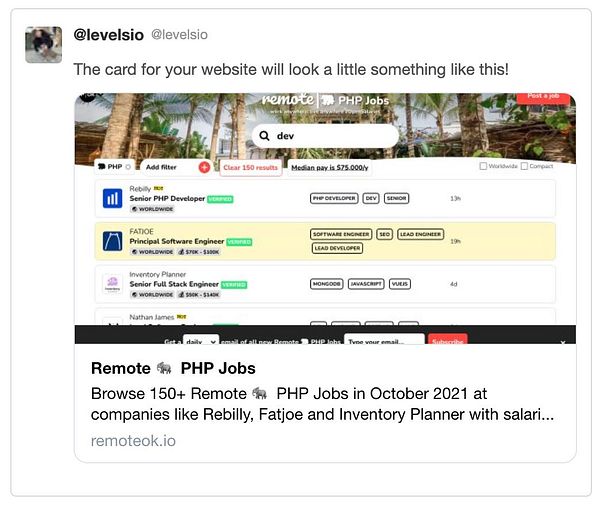Remove the PHP filter tag

[128, 167]
